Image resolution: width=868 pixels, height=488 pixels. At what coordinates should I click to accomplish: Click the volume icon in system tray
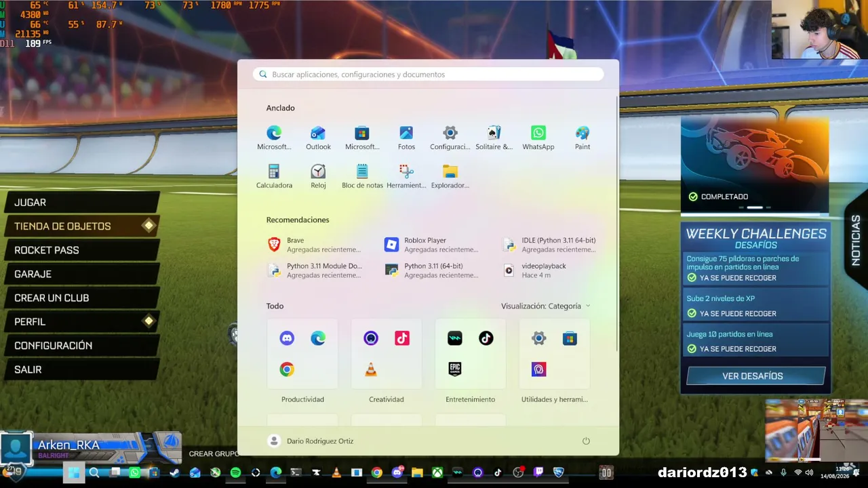809,472
